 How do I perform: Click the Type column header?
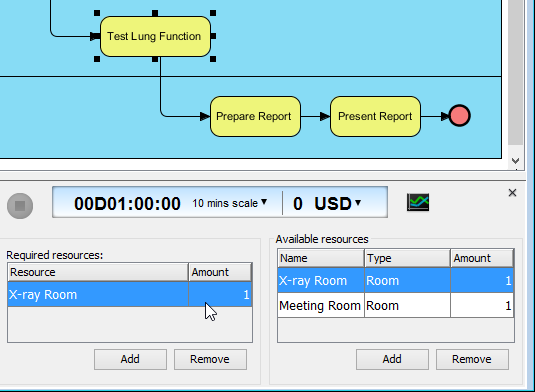[x=407, y=258]
